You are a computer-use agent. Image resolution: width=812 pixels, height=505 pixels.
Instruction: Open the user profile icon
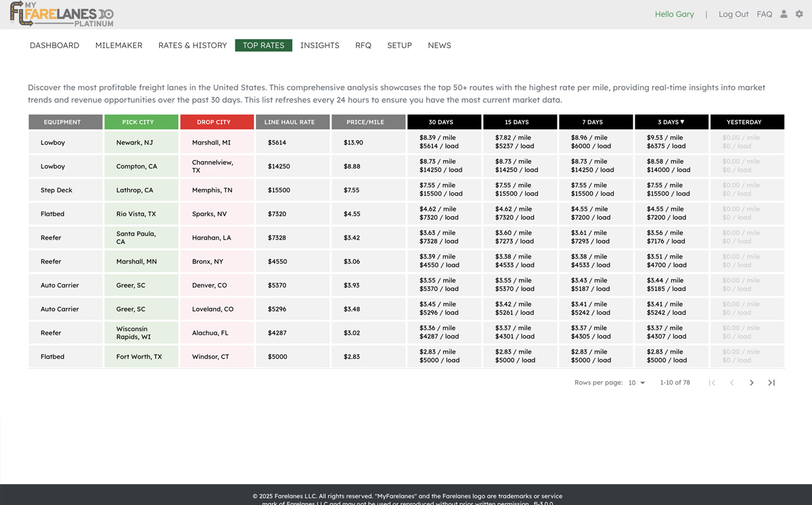(x=784, y=14)
